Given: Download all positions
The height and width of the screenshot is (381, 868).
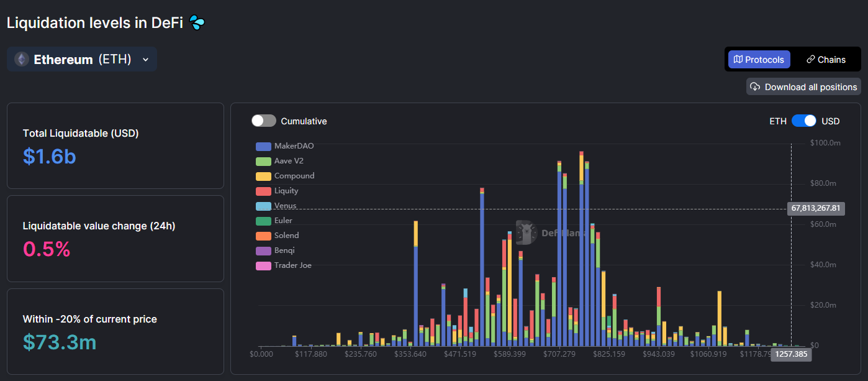Looking at the screenshot, I should (803, 86).
